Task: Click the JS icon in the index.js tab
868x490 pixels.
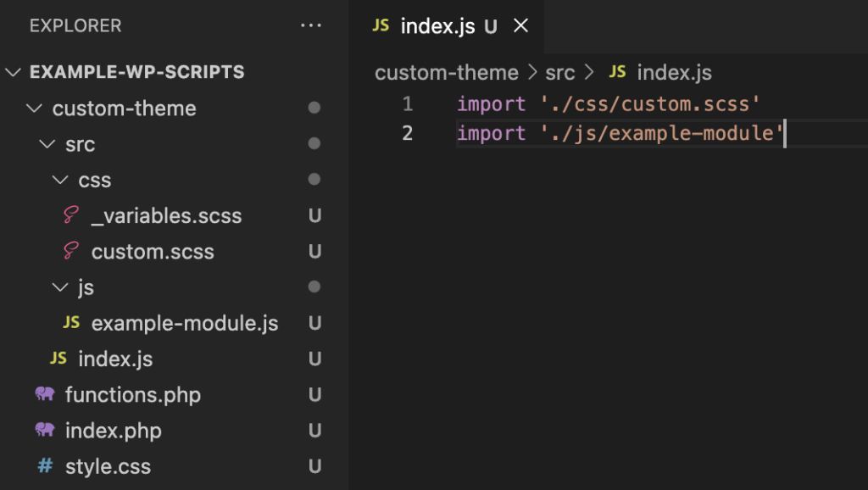Action: [381, 25]
